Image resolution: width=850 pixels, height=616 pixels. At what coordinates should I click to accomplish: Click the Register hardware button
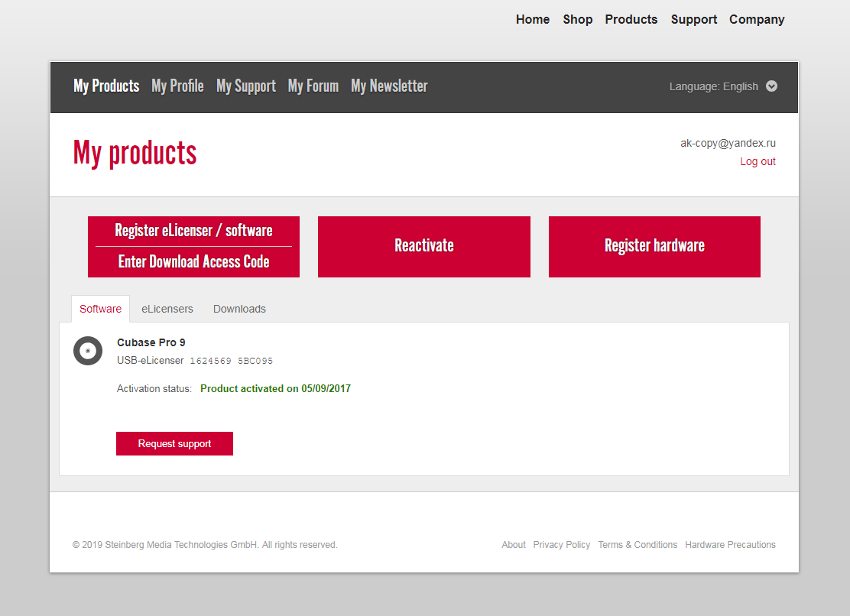(654, 247)
